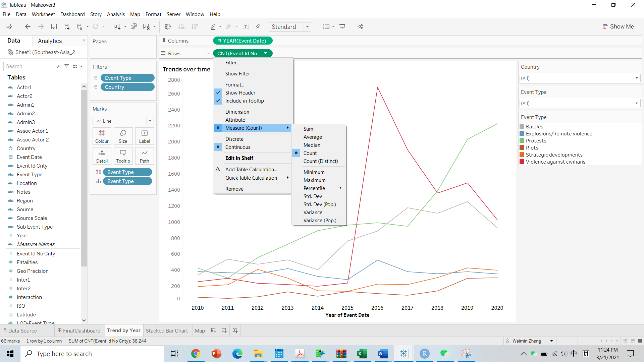The image size is (644, 362).
Task: Click the Share workbook icon
Action: (361, 26)
